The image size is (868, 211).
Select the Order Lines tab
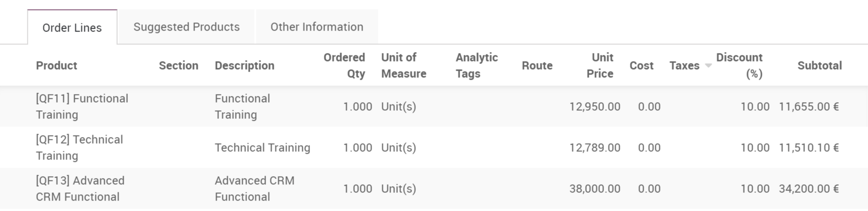[72, 28]
